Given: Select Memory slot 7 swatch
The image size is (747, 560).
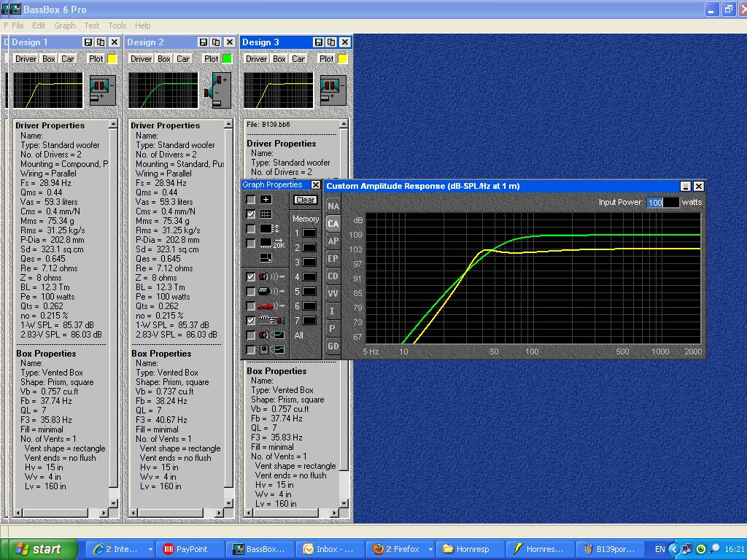Looking at the screenshot, I should click(309, 321).
